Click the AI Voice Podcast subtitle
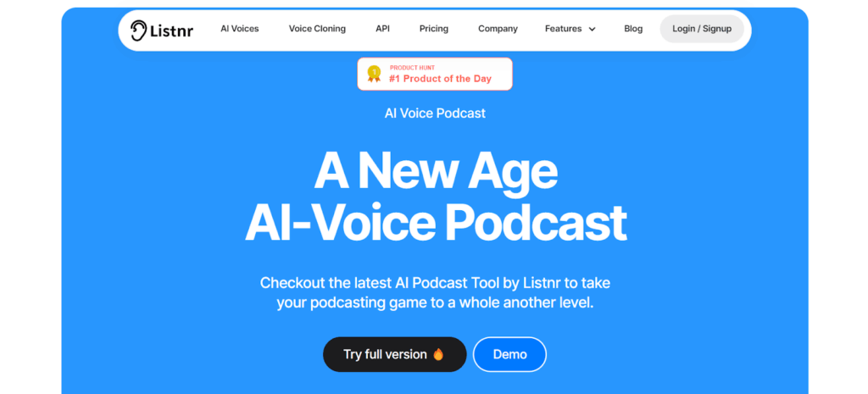 click(435, 114)
